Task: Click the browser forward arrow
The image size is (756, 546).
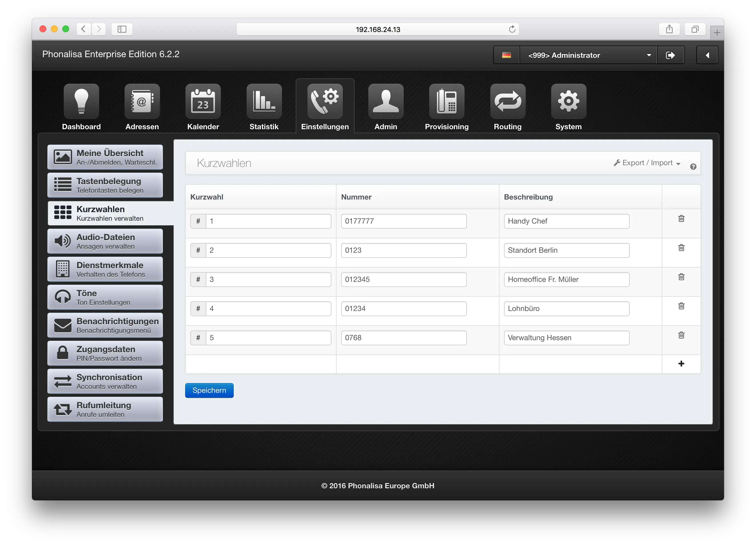Action: [x=99, y=29]
